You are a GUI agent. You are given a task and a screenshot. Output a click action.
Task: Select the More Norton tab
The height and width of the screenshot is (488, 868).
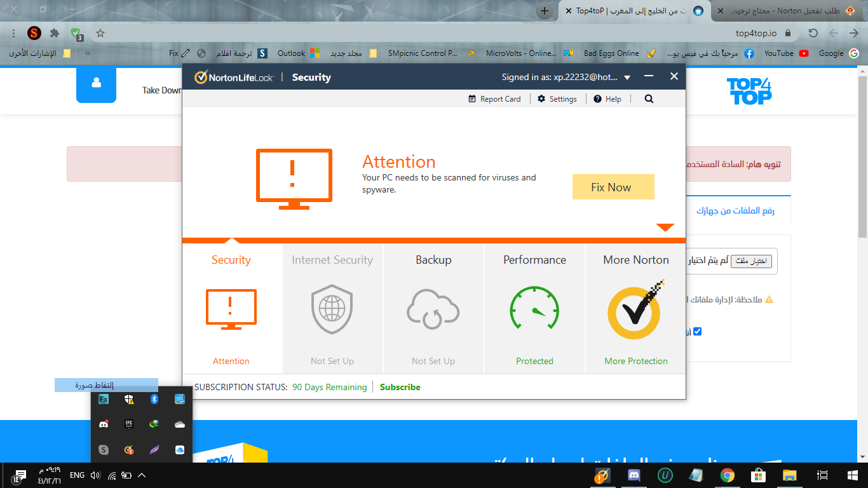pyautogui.click(x=636, y=308)
